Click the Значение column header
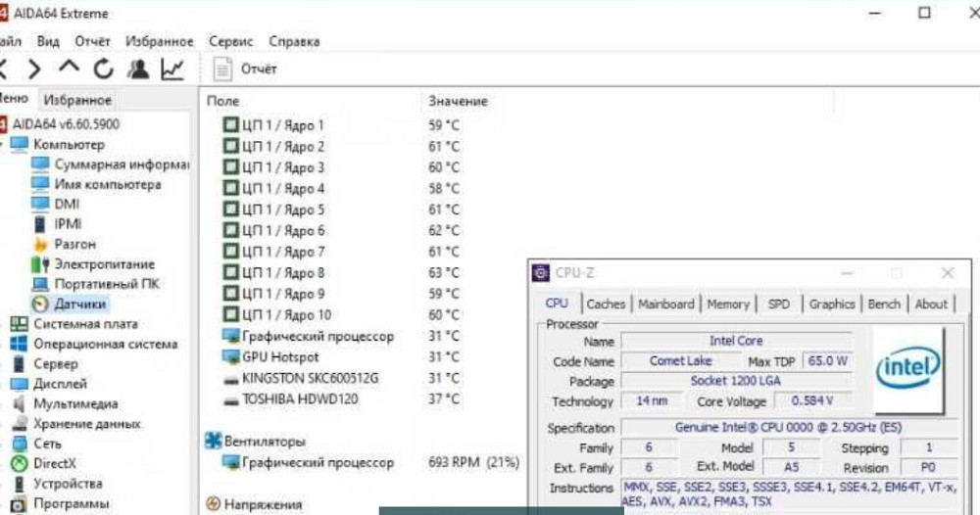 pyautogui.click(x=458, y=101)
